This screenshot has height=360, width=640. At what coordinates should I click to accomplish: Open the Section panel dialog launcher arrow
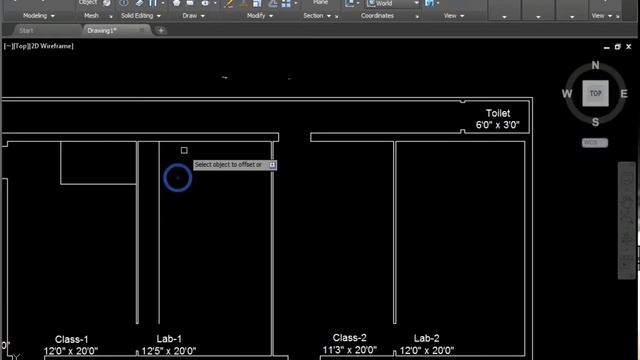337,16
